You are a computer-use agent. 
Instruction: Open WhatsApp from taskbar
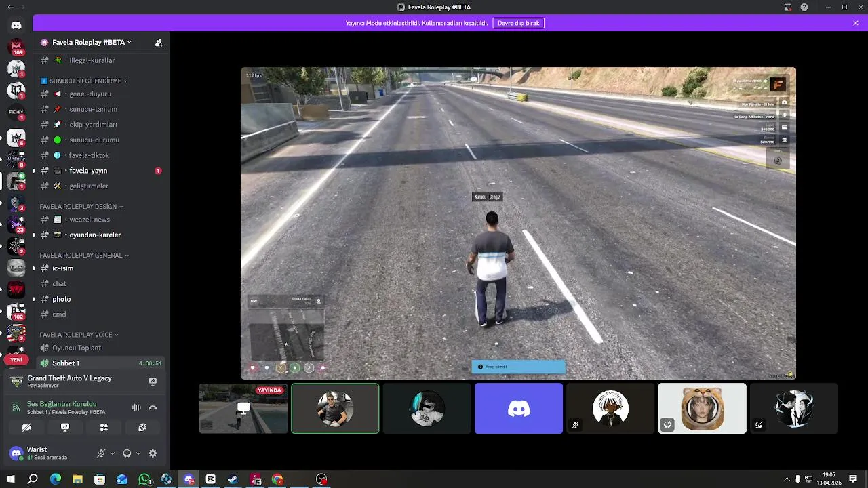tap(144, 479)
